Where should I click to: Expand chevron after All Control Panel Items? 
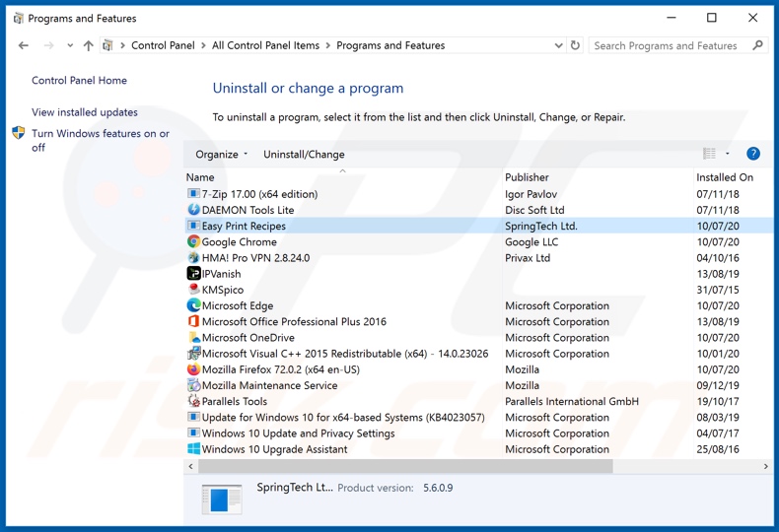[x=328, y=45]
